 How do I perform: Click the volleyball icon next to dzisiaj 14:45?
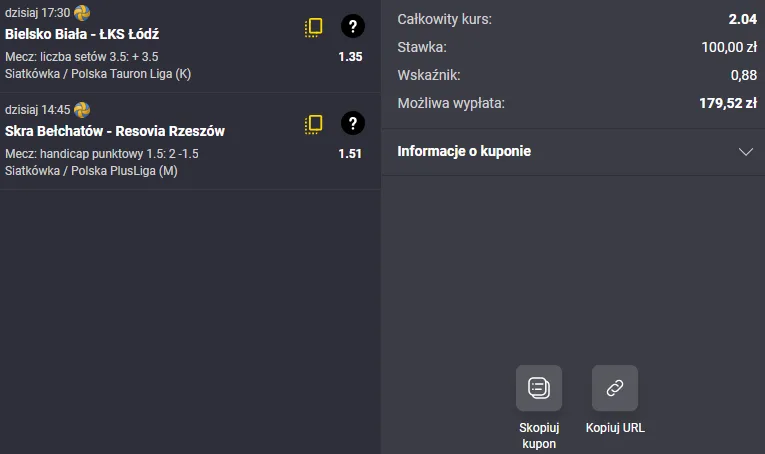pyautogui.click(x=82, y=110)
